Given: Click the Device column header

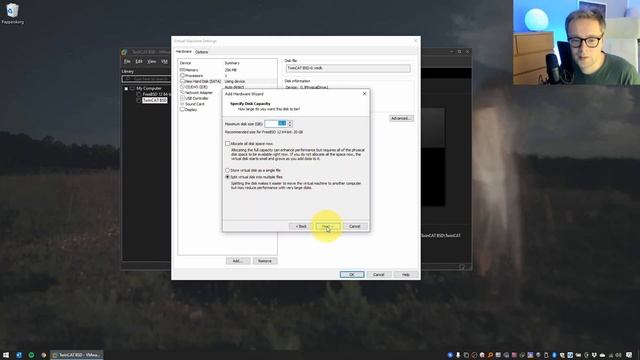Looking at the screenshot, I should 185,63.
